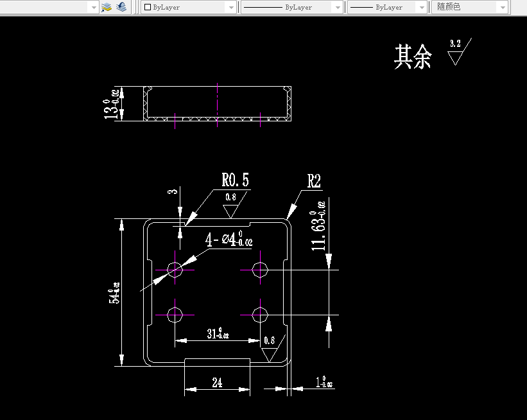The image size is (527, 420).
Task: Open the 随颜色 plot style dropdown
Action: [x=503, y=7]
